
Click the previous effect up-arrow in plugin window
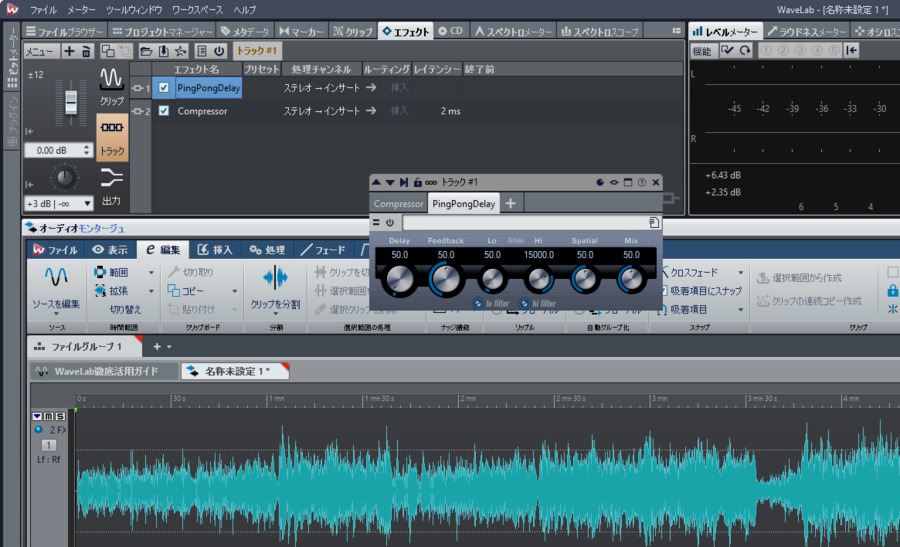376,183
